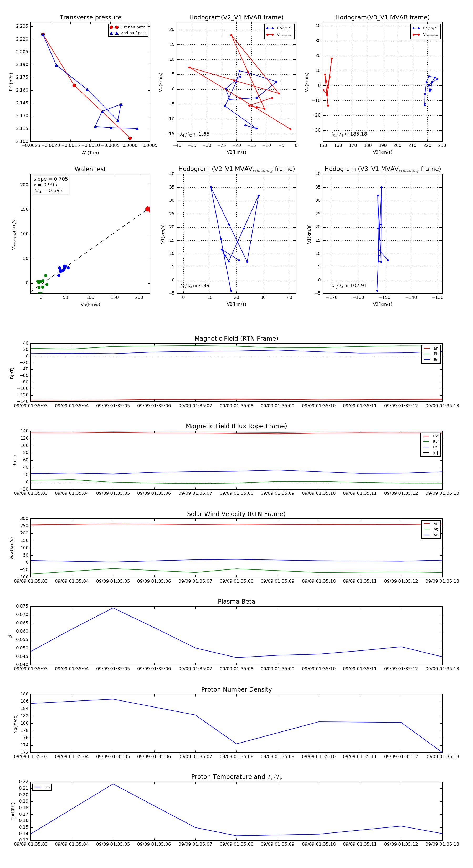Click the 'slope = 0.705' annotation
Viewport: 473px width, 868px height.
(50, 179)
